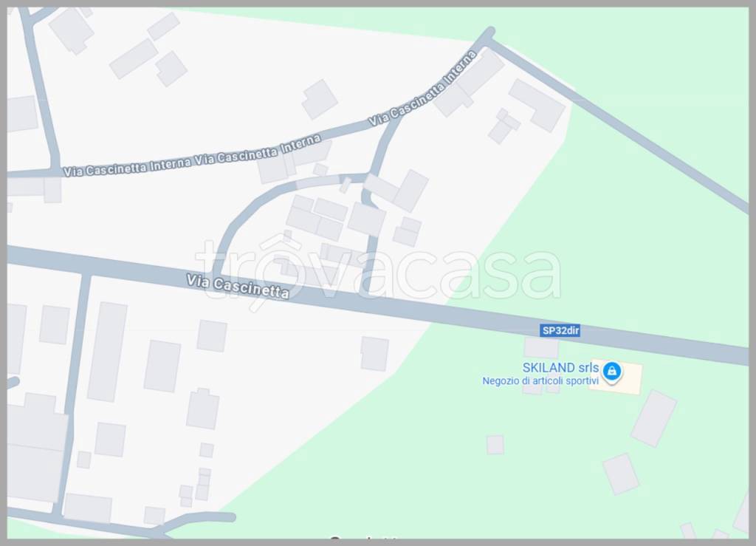This screenshot has height=546, width=756.
Task: Click the SP32dir road badge
Action: [x=560, y=330]
